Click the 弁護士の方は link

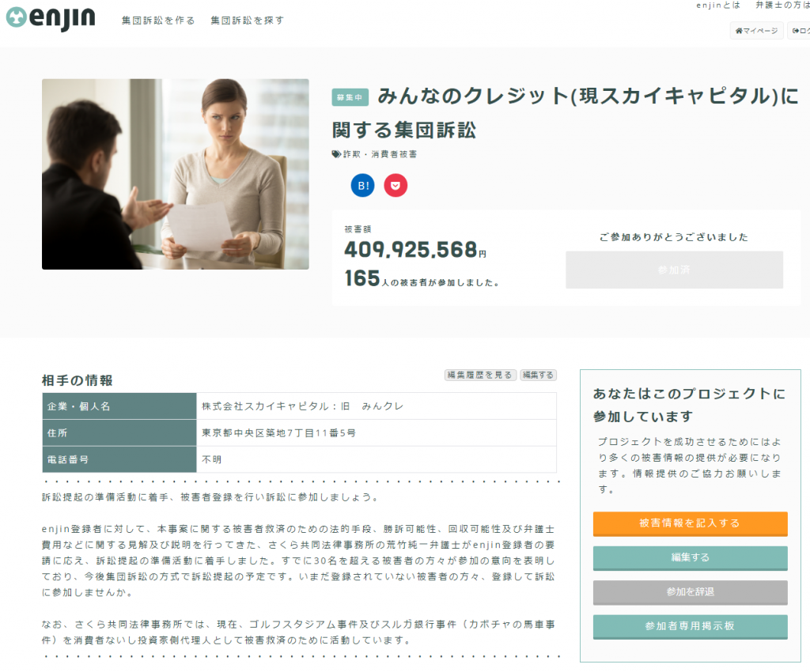[780, 6]
